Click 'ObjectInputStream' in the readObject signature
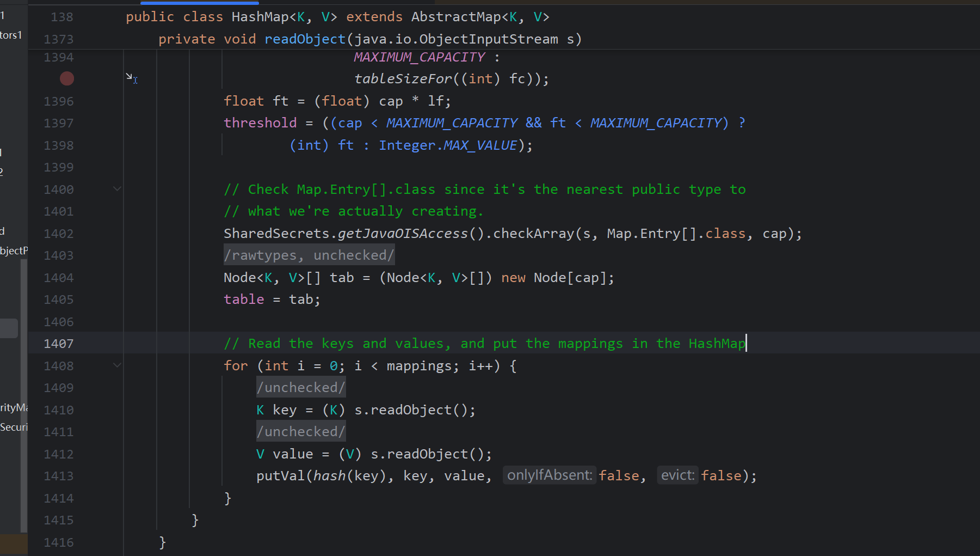Viewport: 980px width, 556px height. (x=489, y=39)
